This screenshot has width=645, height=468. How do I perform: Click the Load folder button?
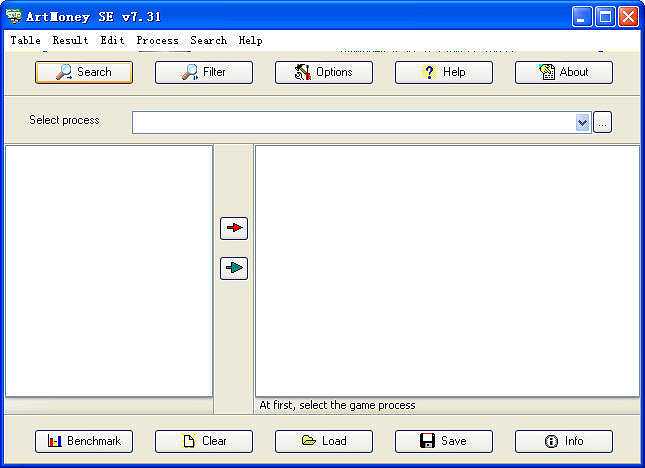coord(324,441)
